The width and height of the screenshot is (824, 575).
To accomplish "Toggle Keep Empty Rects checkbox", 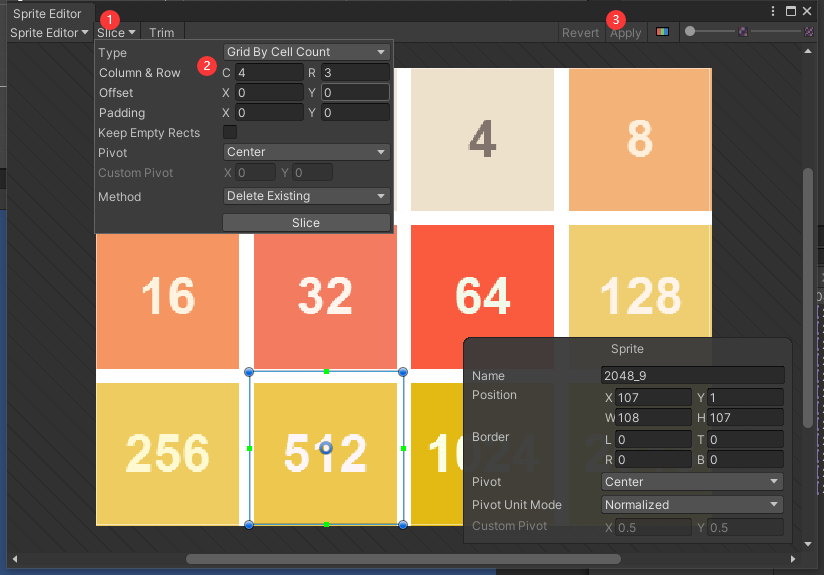I will tap(230, 132).
